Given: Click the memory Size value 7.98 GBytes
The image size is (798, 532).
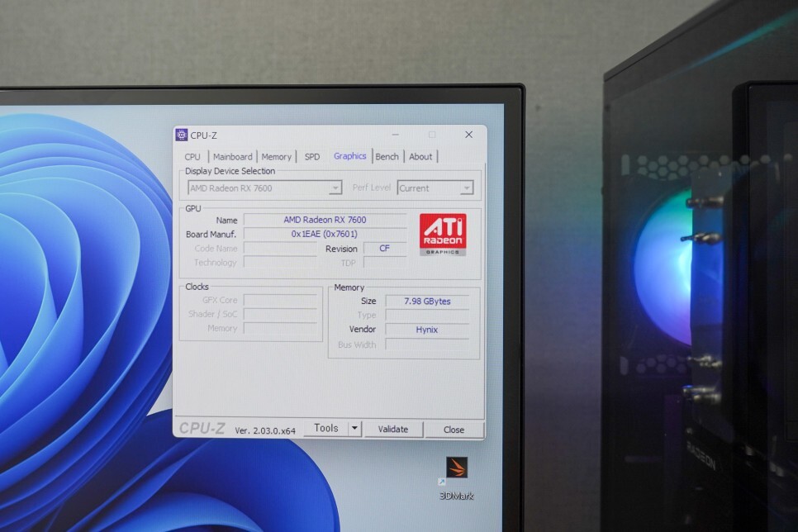Looking at the screenshot, I should 427,302.
